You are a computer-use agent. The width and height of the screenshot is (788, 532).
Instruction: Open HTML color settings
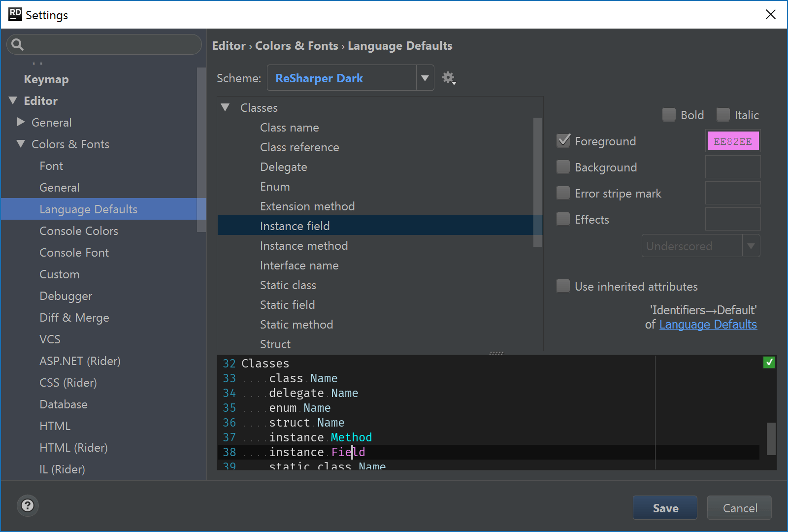click(55, 426)
